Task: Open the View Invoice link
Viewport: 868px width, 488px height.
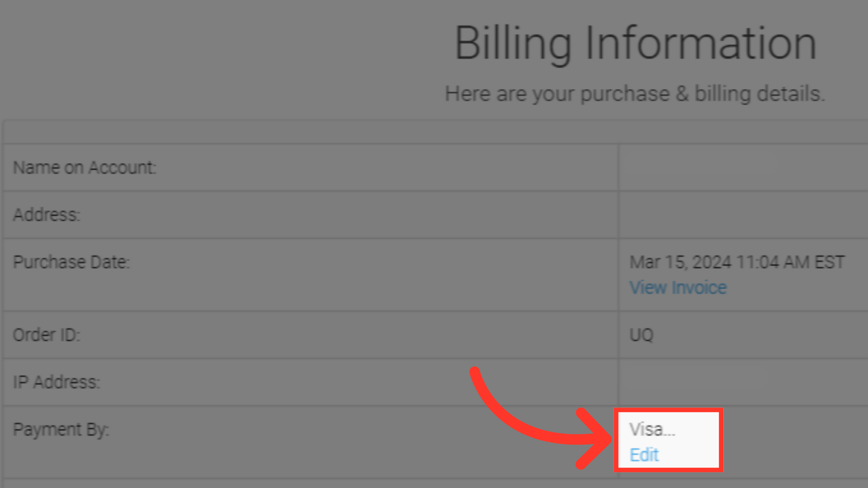Action: pos(678,288)
